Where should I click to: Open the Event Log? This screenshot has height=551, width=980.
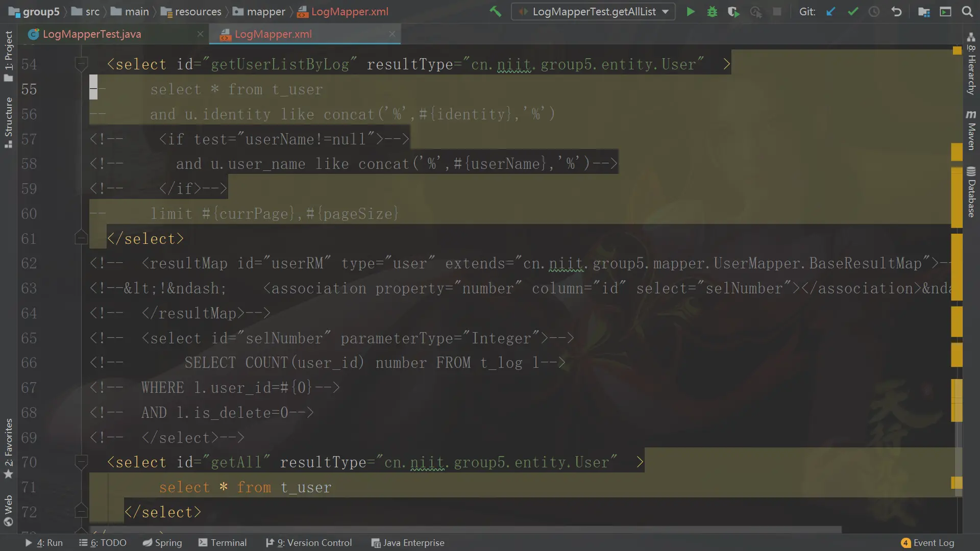(927, 542)
